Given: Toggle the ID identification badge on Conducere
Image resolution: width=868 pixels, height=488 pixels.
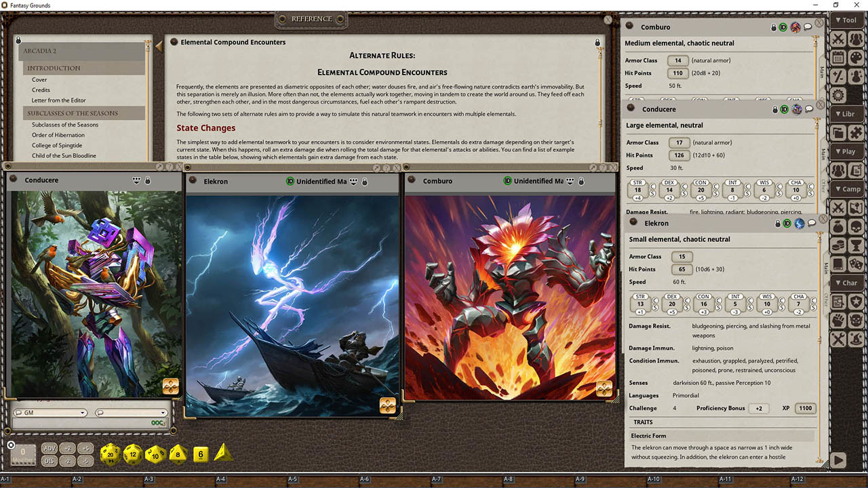Looking at the screenshot, I should (783, 109).
